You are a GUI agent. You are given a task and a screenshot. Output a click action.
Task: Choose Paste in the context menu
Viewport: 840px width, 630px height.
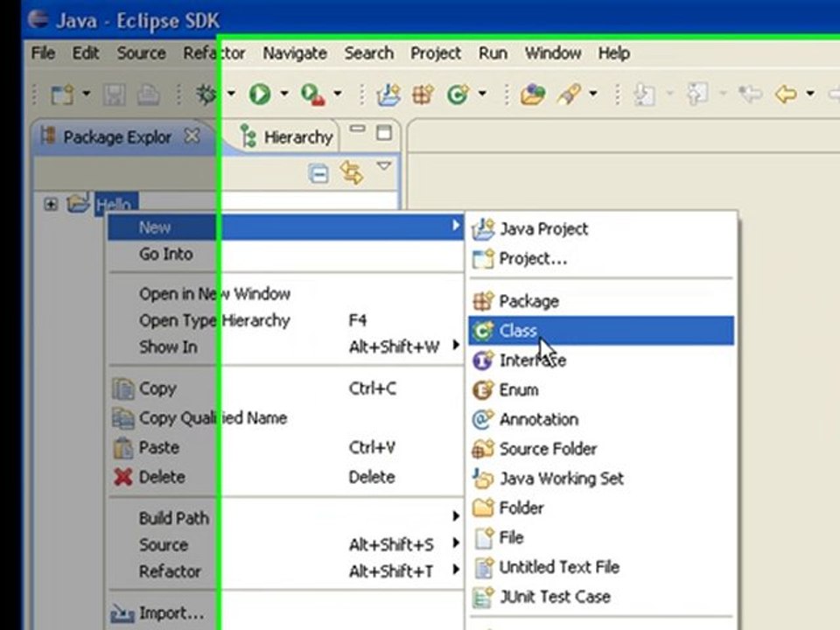tap(286, 447)
